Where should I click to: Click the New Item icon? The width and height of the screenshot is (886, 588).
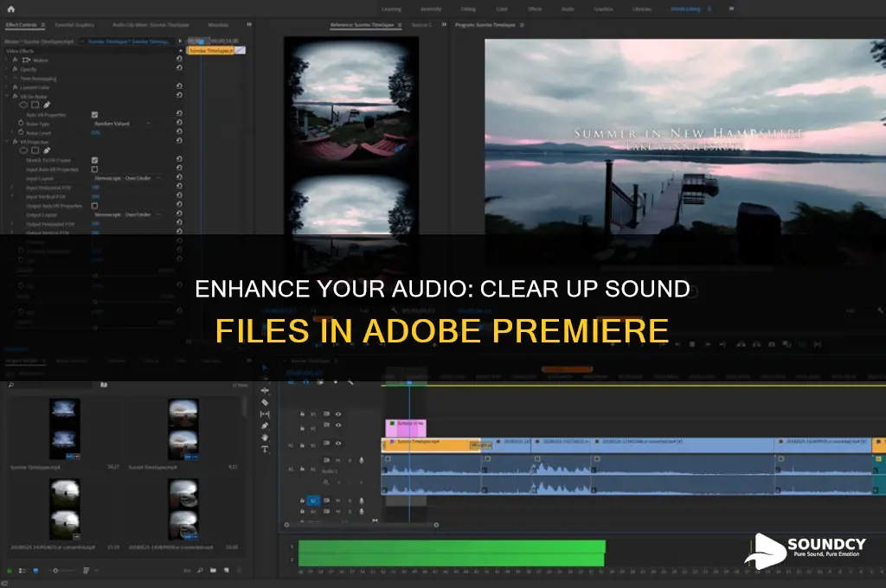point(227,571)
